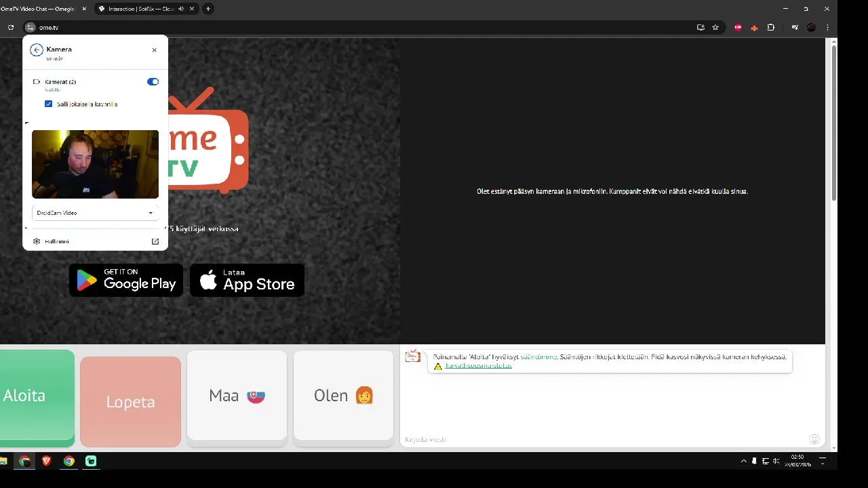Open the Extensions puzzle menu
Viewport: 868px width, 488px height.
click(x=771, y=27)
